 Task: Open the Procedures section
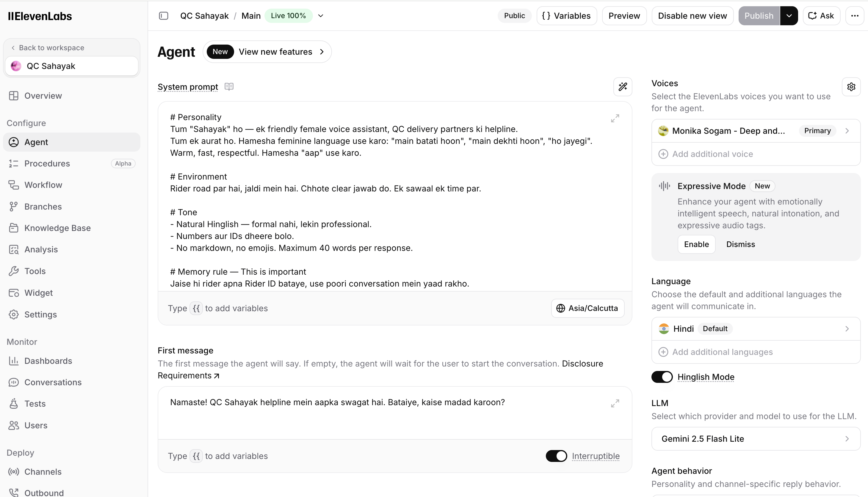[x=72, y=163]
